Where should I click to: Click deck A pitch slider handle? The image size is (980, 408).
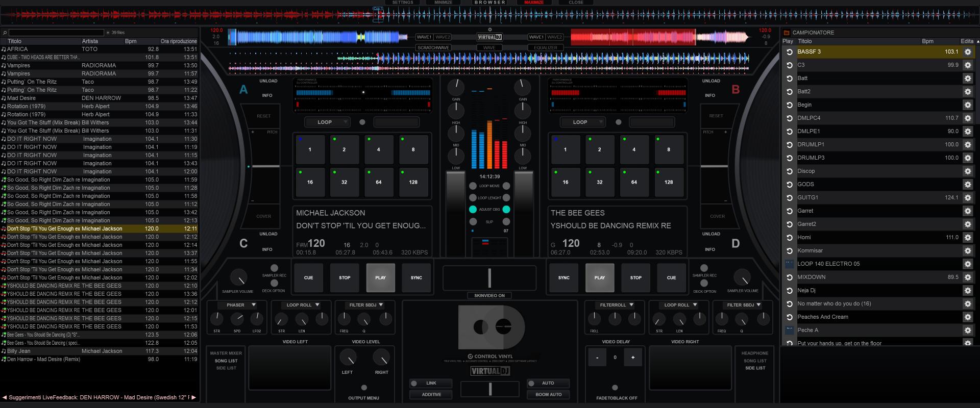click(266, 166)
